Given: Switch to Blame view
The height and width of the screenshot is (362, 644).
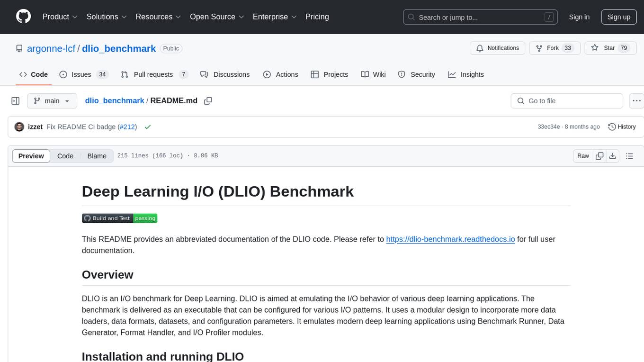Looking at the screenshot, I should 97,156.
